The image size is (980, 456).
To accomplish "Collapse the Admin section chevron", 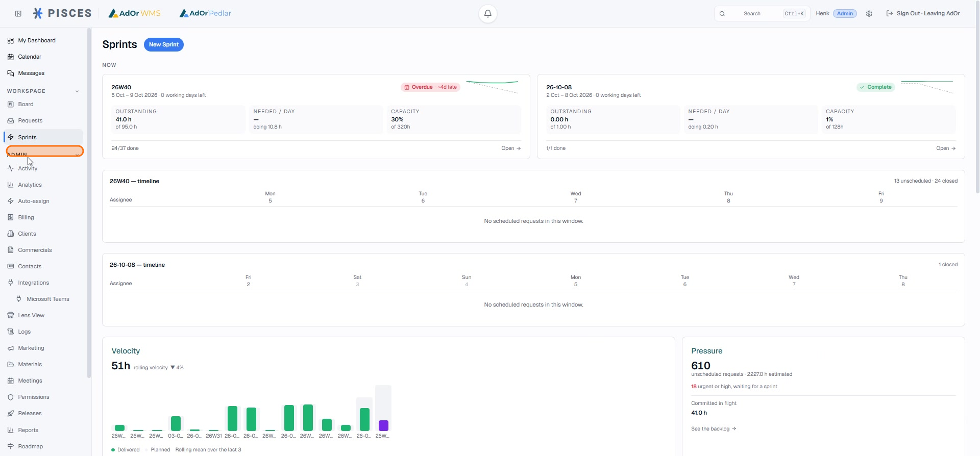I will coord(77,154).
